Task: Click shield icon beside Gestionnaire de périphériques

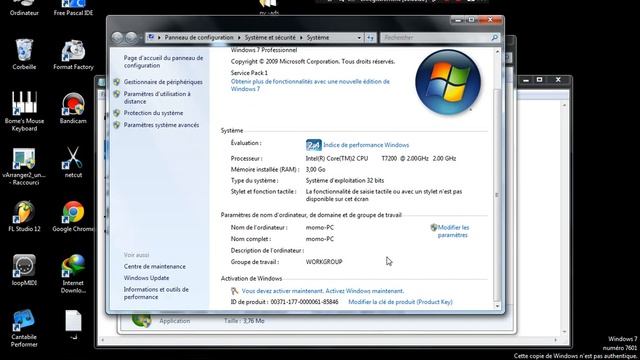Action: (117, 82)
